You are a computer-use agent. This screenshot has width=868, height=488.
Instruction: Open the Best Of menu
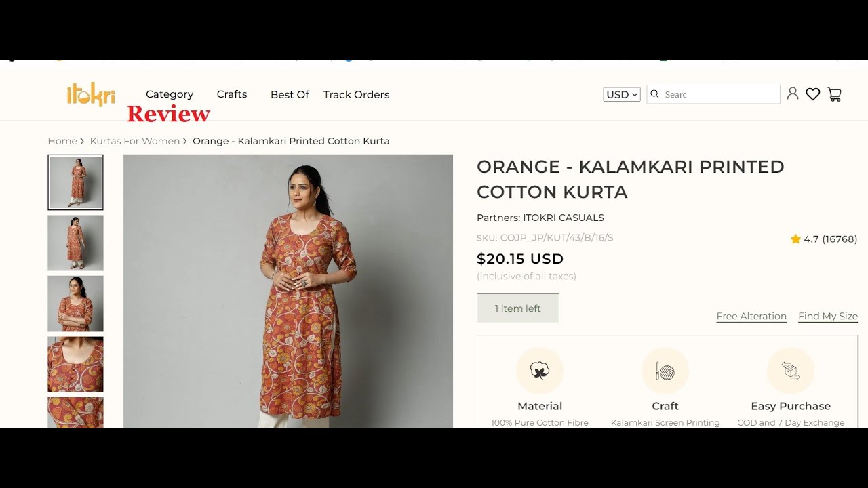[x=290, y=95]
